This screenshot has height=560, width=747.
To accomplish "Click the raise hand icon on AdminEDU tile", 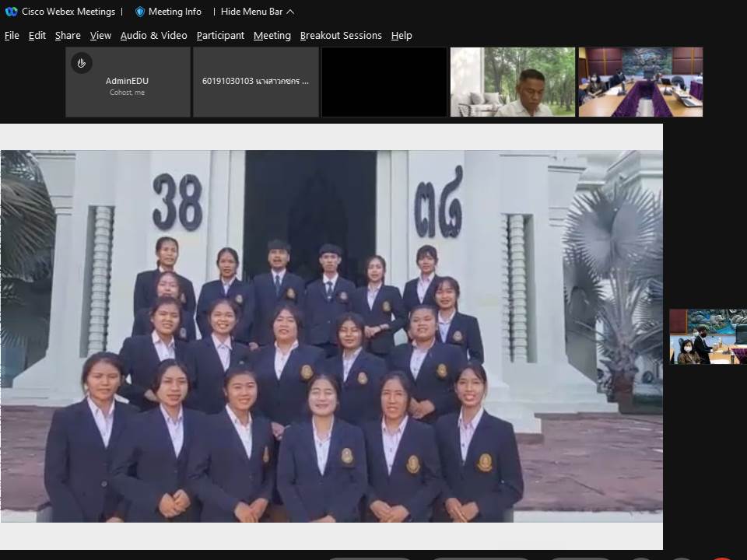I will point(82,63).
